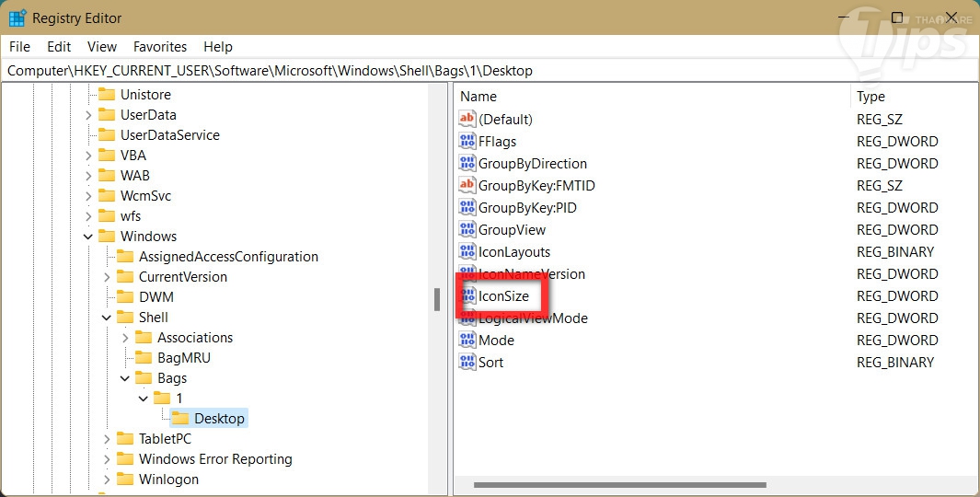Expand the WcmSvc key
Screen dimensions: 980x497
(x=88, y=196)
